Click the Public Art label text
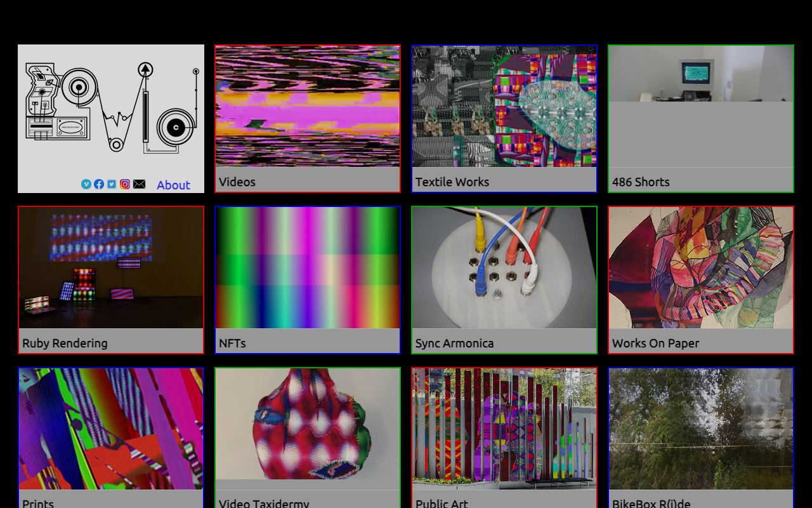 (442, 504)
